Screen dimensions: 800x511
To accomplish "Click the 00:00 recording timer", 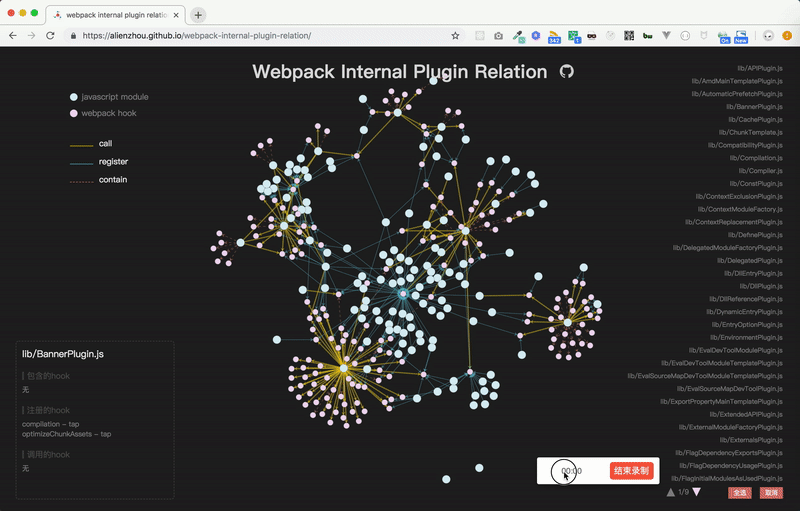I will (571, 471).
